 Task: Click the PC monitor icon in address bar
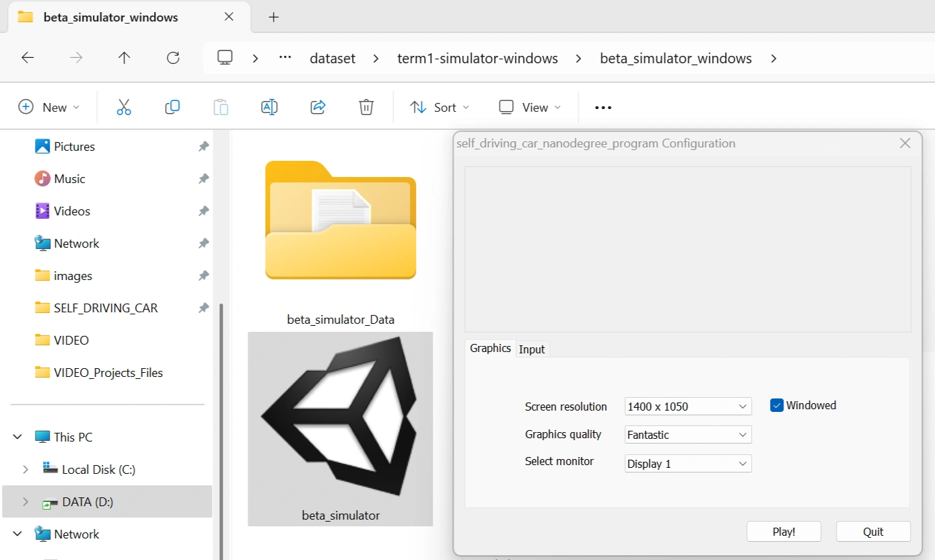click(225, 58)
